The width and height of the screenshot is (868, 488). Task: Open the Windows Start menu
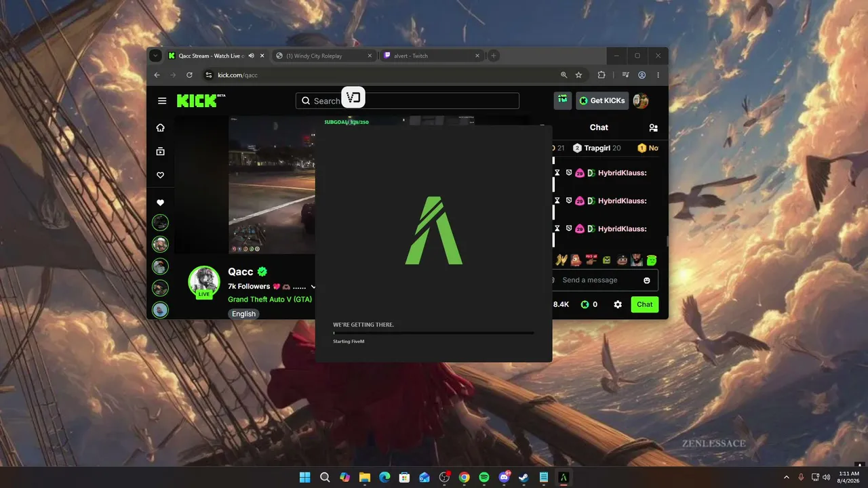point(305,477)
